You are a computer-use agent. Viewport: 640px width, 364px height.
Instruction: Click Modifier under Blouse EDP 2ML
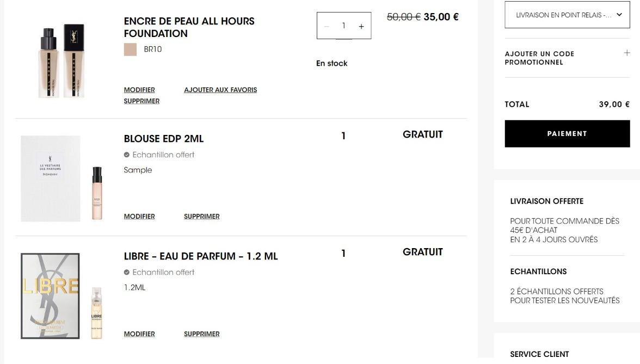[x=139, y=217]
